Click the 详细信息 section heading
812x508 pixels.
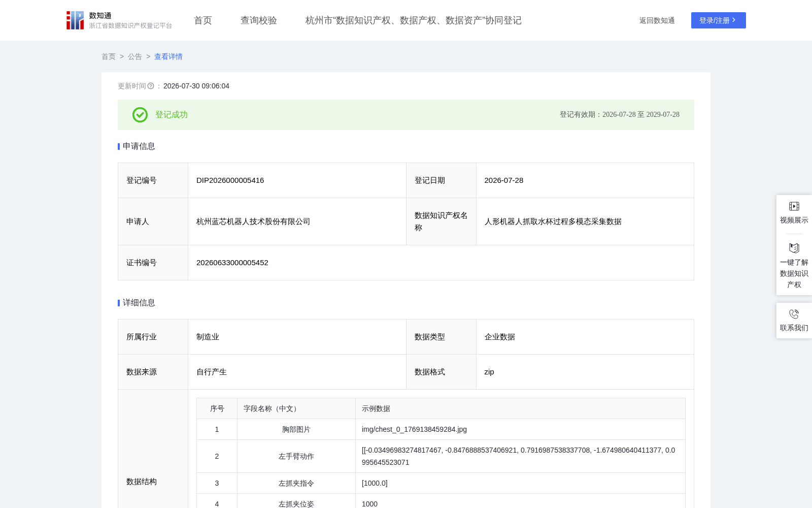[x=139, y=303]
